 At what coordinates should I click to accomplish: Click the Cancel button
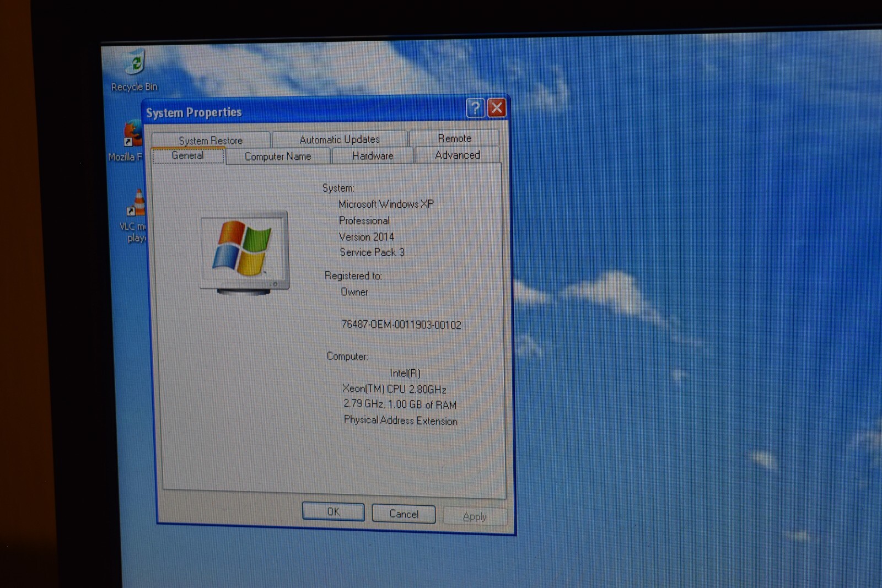point(404,514)
